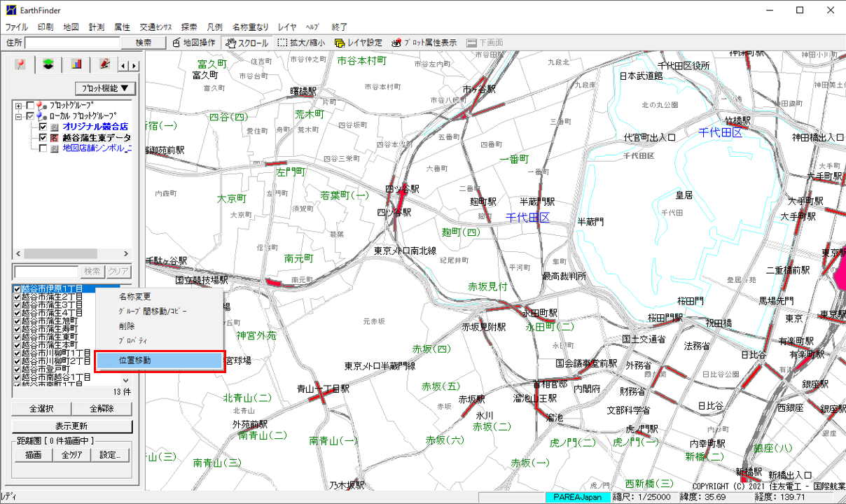
Task: Open the pen drawing tab
Action: coord(104,65)
